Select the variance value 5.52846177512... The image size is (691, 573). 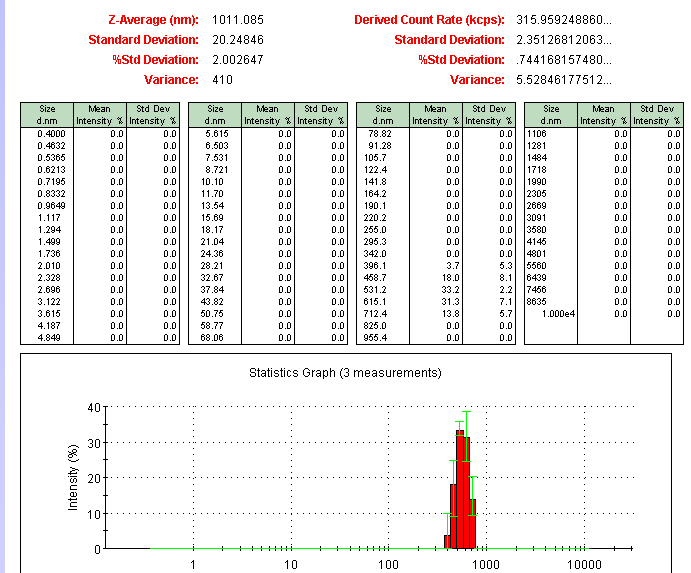[x=564, y=80]
